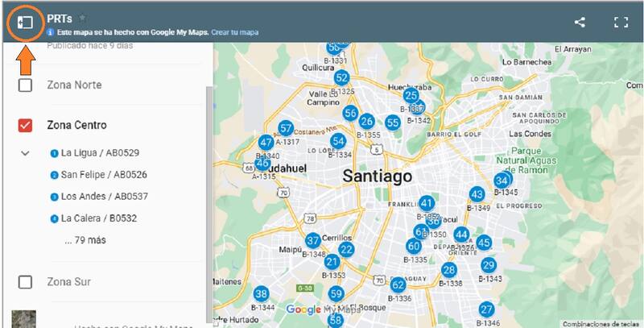Select marker 62 labeled B-1336
The height and width of the screenshot is (328, 644).
(398, 284)
